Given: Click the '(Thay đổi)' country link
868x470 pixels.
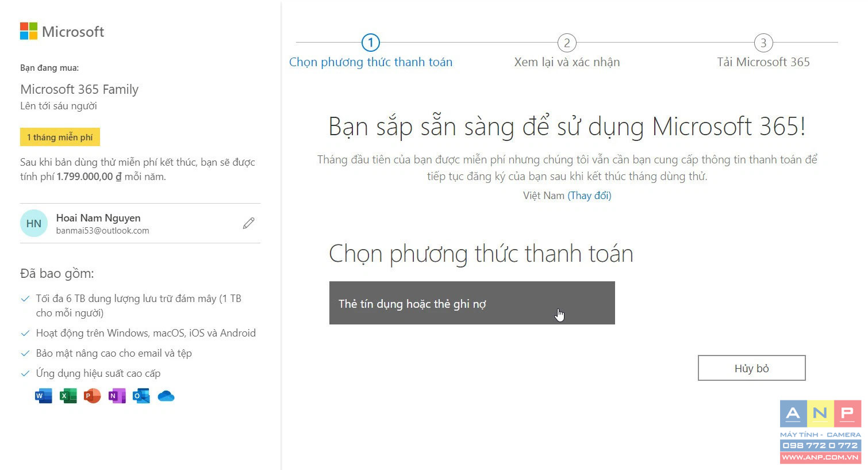Looking at the screenshot, I should [x=589, y=196].
